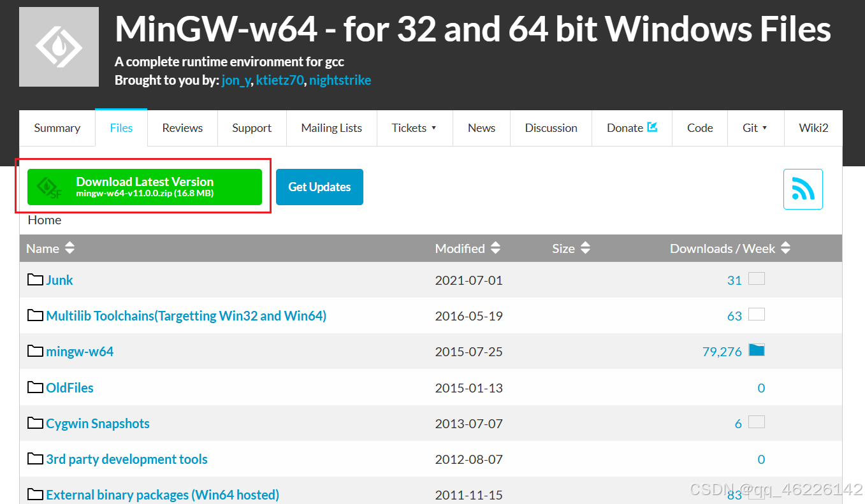Click the 3rd party development tools folder icon

(35, 459)
